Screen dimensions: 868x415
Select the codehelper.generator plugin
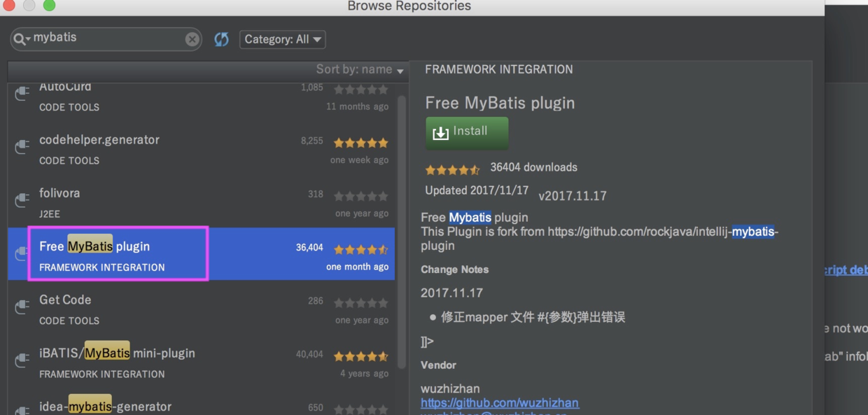[x=201, y=149]
